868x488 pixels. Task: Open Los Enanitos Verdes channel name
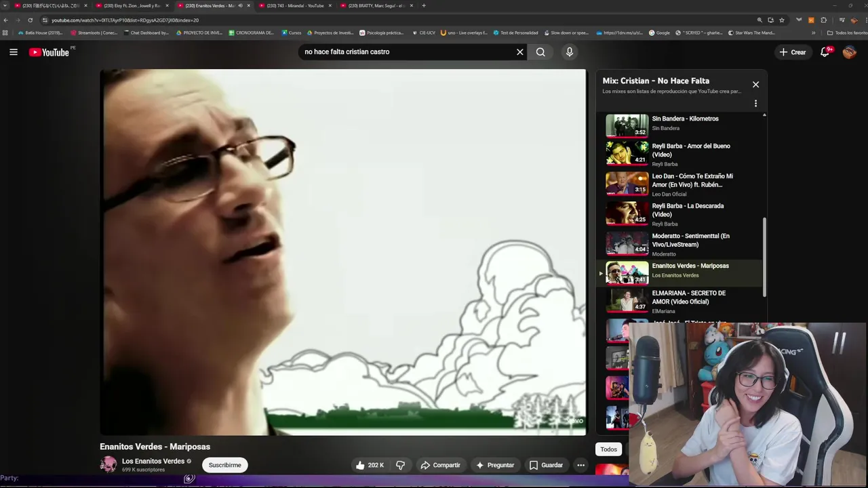[153, 461]
